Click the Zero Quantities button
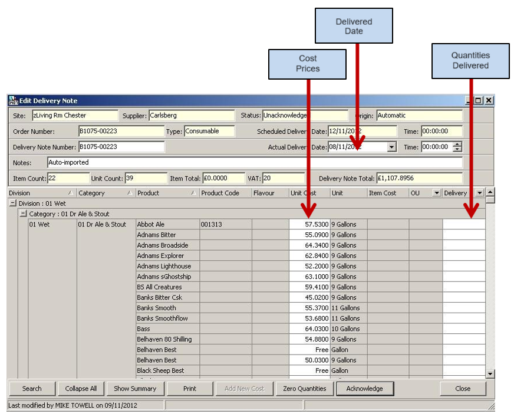514x420 pixels. coord(304,389)
